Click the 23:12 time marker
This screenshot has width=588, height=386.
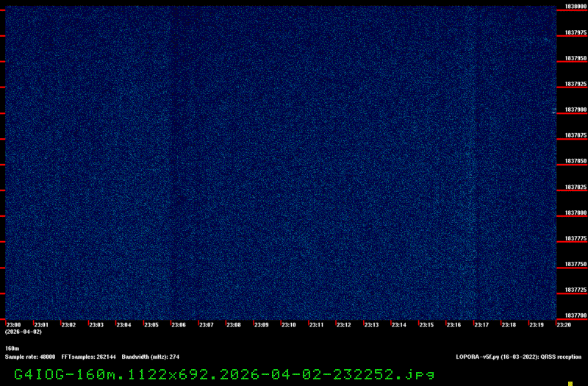pos(344,325)
